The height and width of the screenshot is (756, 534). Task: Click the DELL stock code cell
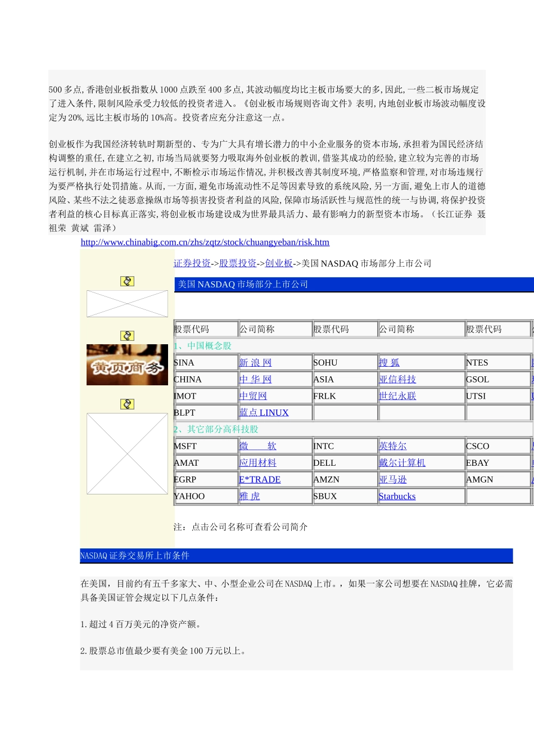coord(345,463)
